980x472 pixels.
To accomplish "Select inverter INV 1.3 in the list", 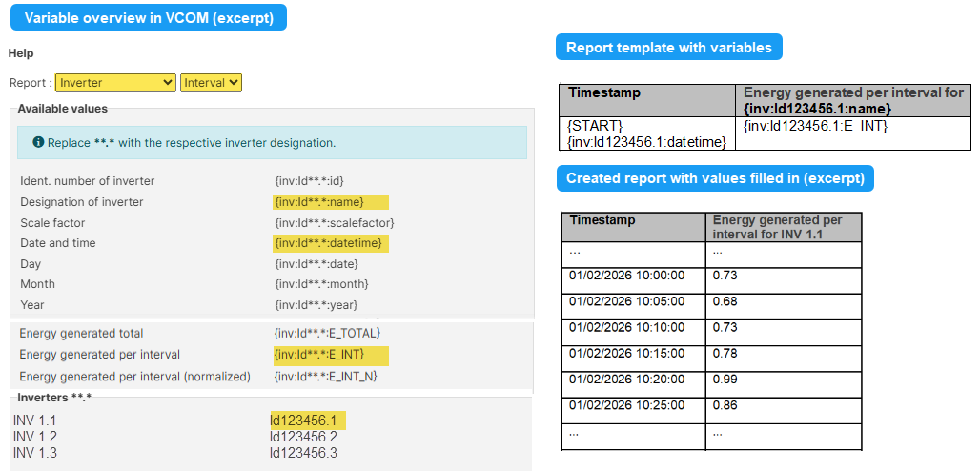I will coord(35,453).
